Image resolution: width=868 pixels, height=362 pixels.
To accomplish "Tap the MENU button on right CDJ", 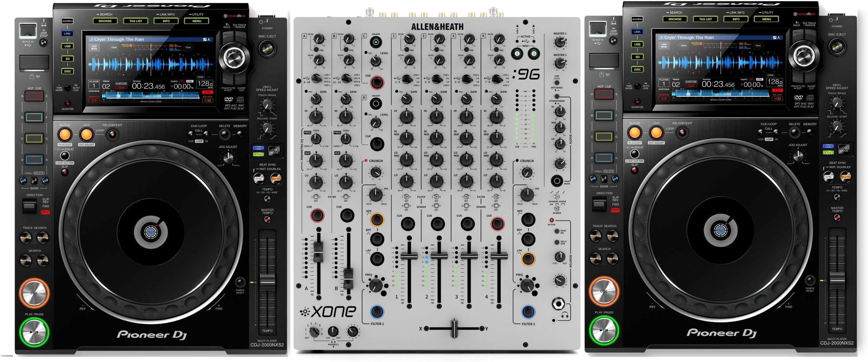I will pos(767,19).
